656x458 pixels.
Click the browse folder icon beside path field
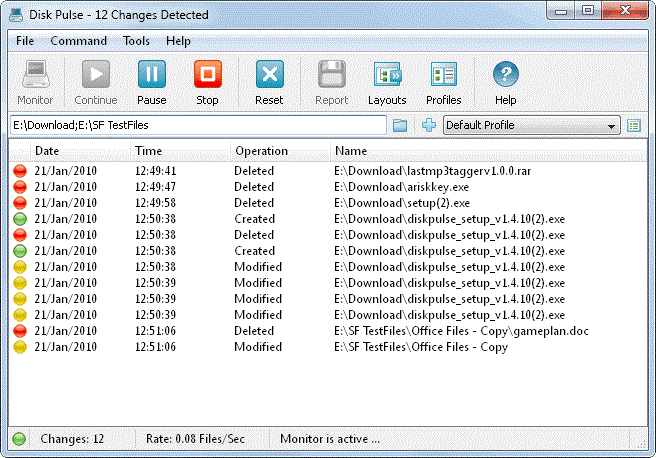point(400,126)
